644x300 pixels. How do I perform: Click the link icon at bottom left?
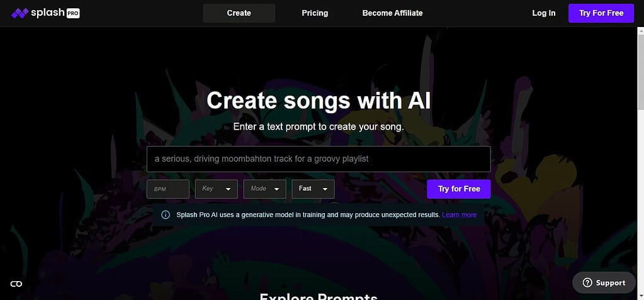16,284
